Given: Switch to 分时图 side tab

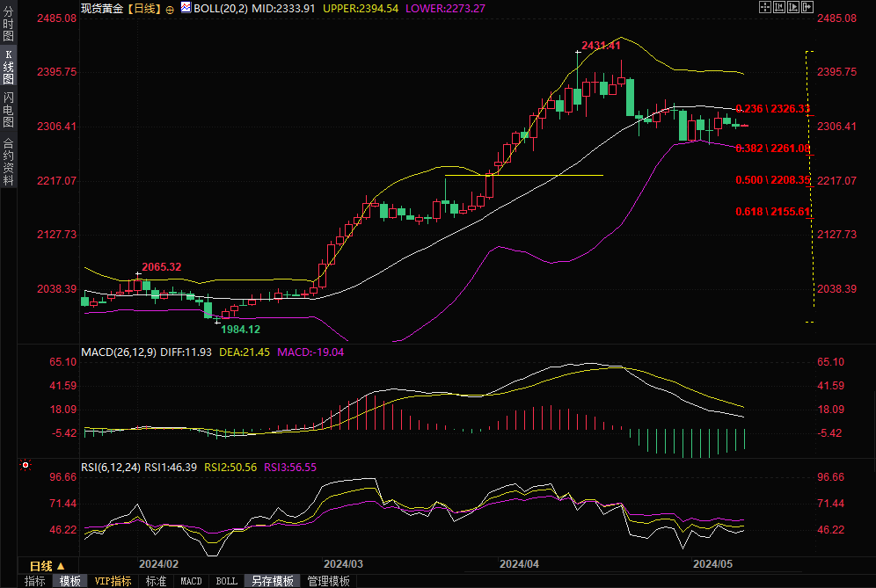Looking at the screenshot, I should pyautogui.click(x=8, y=25).
